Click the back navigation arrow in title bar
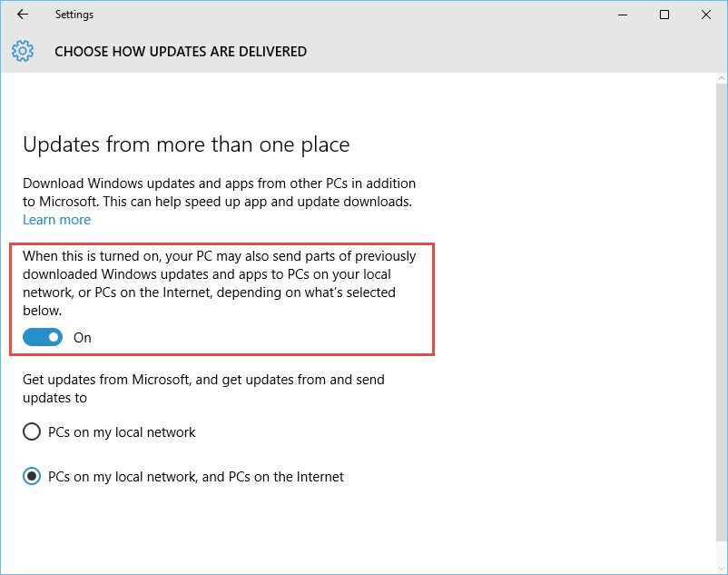This screenshot has height=575, width=728. click(x=22, y=14)
